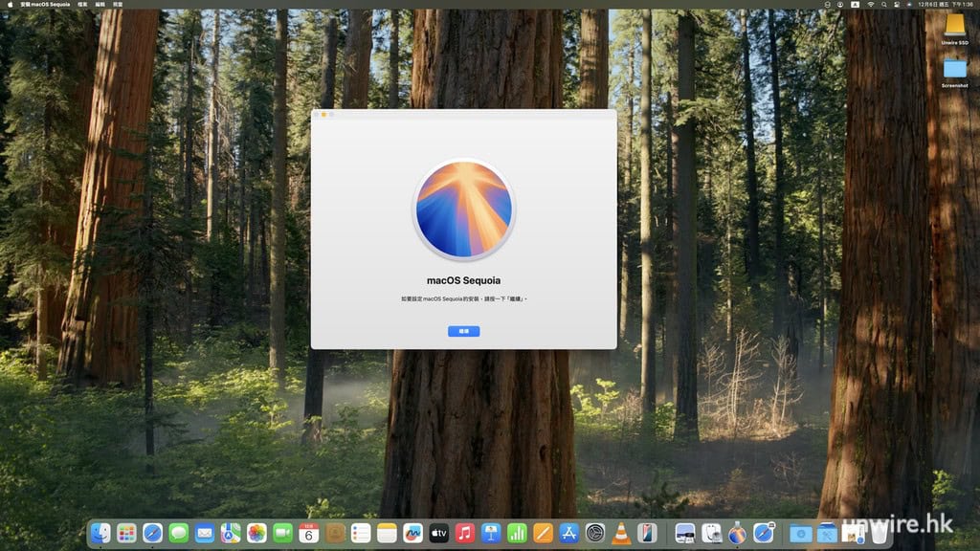Select the Screenshot folder on desktop
The width and height of the screenshot is (980, 551).
pyautogui.click(x=954, y=71)
